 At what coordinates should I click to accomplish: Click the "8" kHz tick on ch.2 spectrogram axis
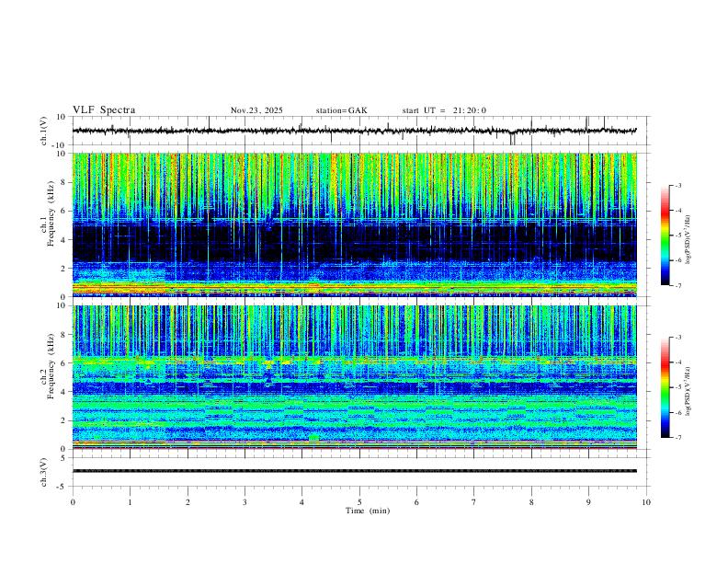tap(63, 335)
